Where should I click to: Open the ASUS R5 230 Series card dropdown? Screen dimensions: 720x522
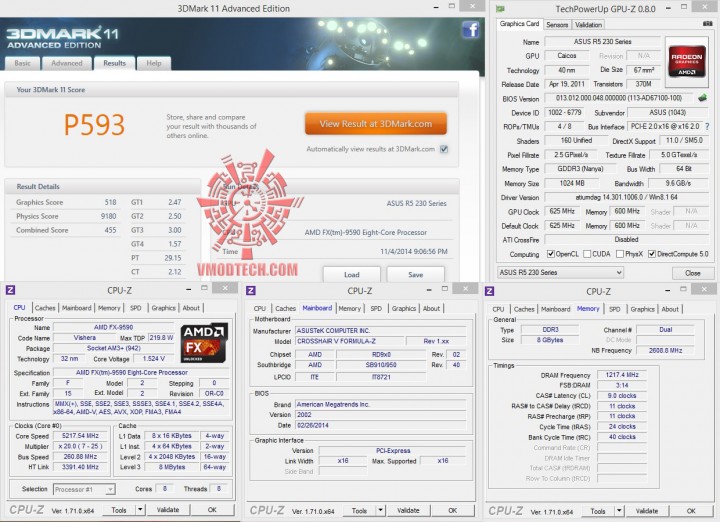coord(560,273)
